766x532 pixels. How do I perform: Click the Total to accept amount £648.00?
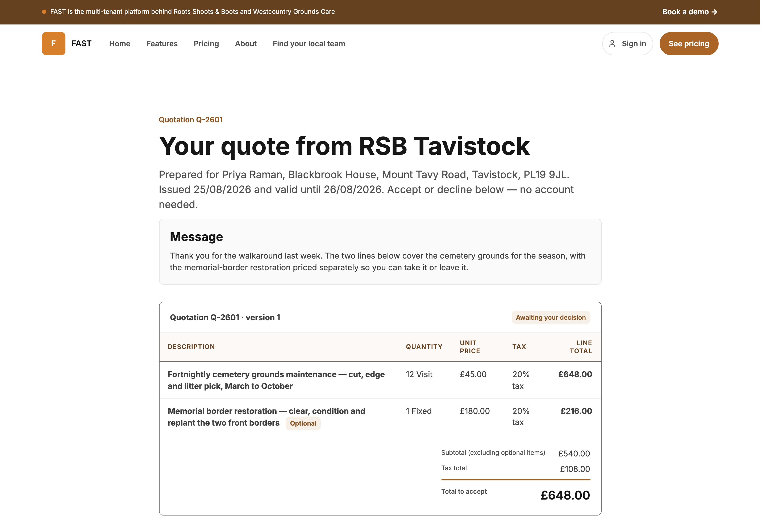(565, 495)
